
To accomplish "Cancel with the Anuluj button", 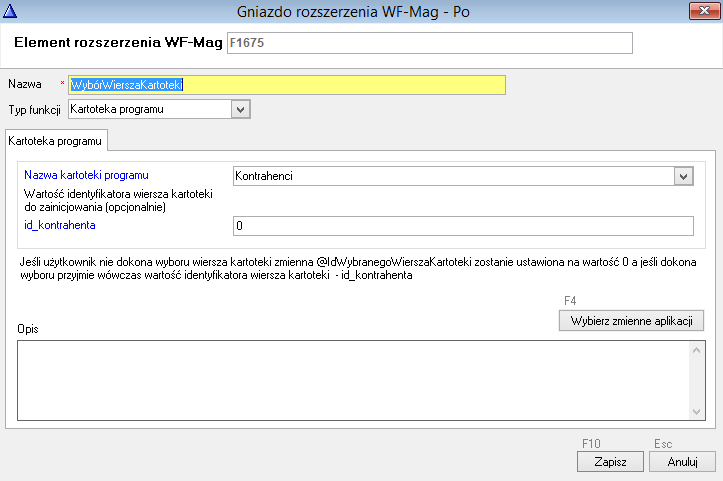I will [682, 462].
